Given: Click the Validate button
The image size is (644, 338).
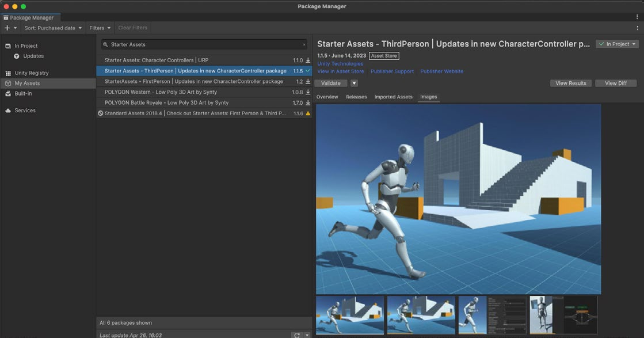Looking at the screenshot, I should tap(331, 83).
